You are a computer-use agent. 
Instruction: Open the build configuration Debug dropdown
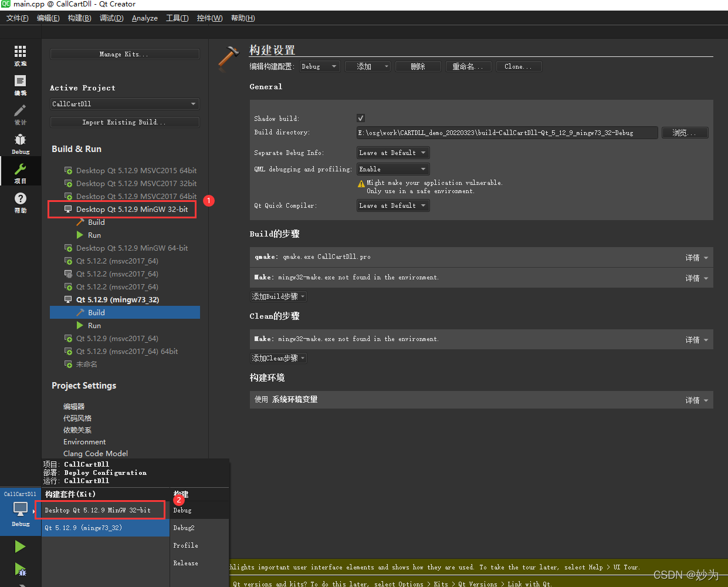[320, 66]
